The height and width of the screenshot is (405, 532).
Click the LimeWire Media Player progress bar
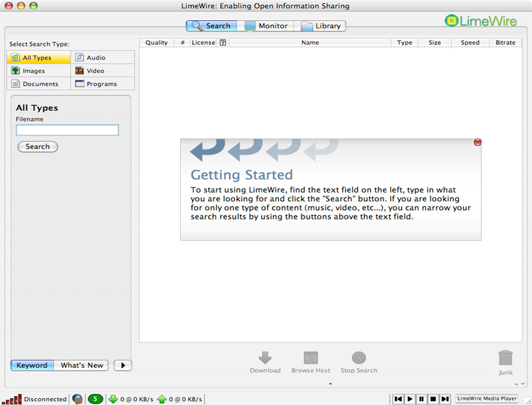point(487,399)
